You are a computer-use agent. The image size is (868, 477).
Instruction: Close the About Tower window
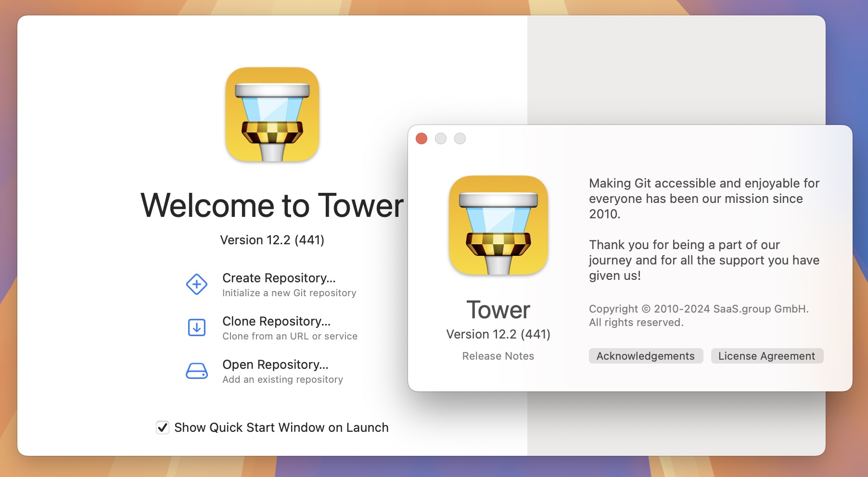pos(421,138)
